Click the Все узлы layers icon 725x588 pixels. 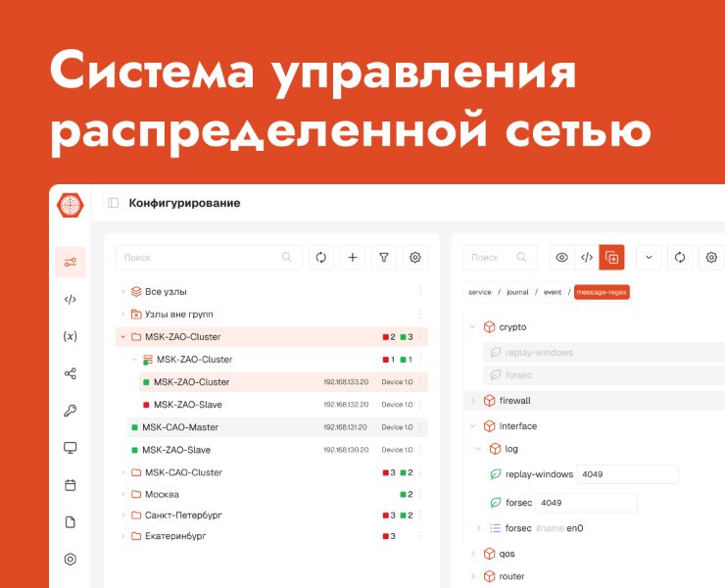(x=136, y=291)
